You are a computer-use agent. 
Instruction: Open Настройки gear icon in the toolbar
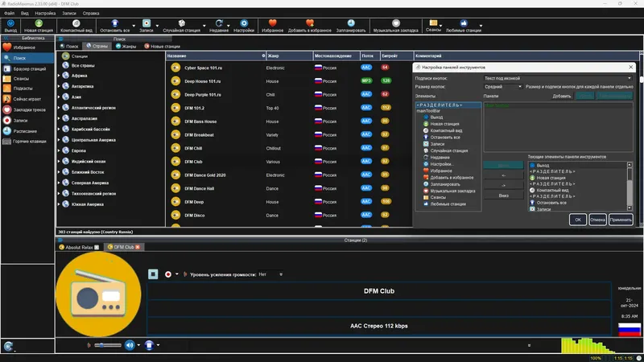[x=244, y=23]
